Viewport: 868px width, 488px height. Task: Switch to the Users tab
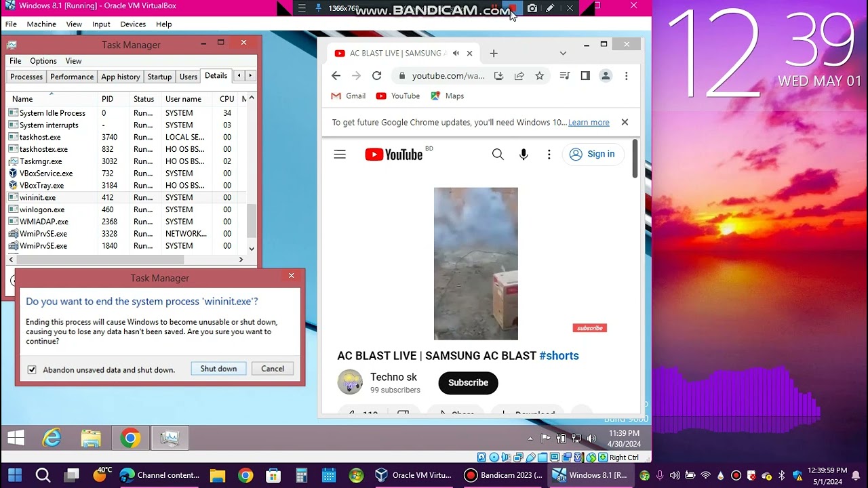pos(189,77)
